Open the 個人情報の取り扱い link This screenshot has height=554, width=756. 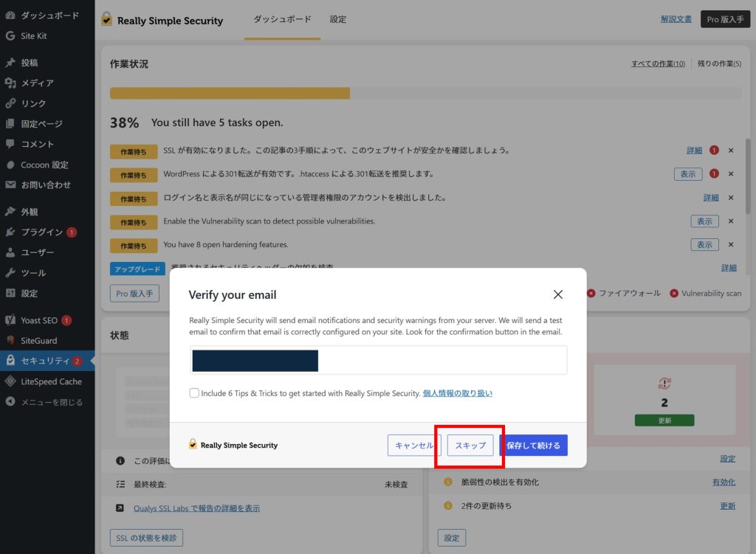(x=457, y=393)
